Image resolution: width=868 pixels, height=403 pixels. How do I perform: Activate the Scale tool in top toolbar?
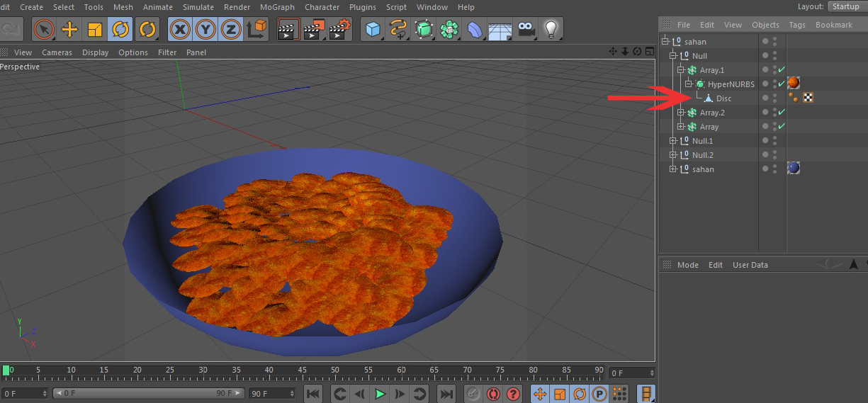point(95,30)
